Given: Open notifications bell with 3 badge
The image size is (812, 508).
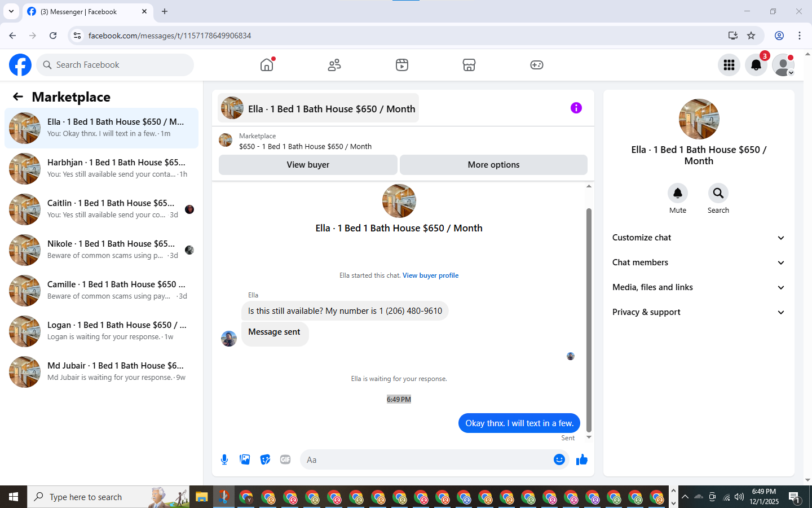Looking at the screenshot, I should coord(756,65).
